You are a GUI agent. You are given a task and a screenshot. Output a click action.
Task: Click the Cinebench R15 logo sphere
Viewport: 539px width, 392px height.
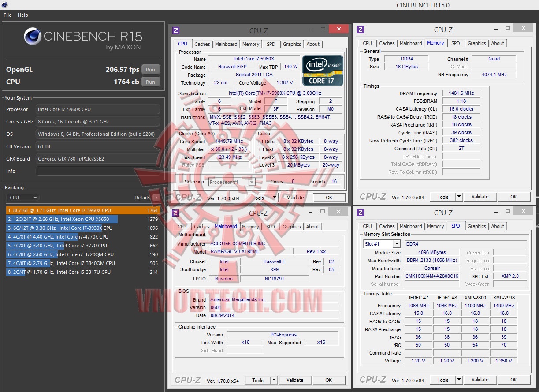point(32,37)
